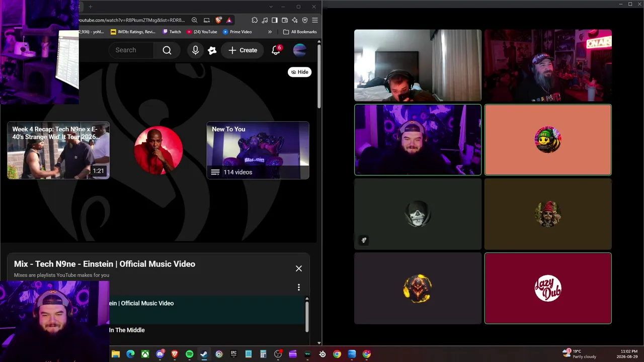Select the Einstein Official Music Video playlist row
644x362 pixels.
tap(207, 310)
